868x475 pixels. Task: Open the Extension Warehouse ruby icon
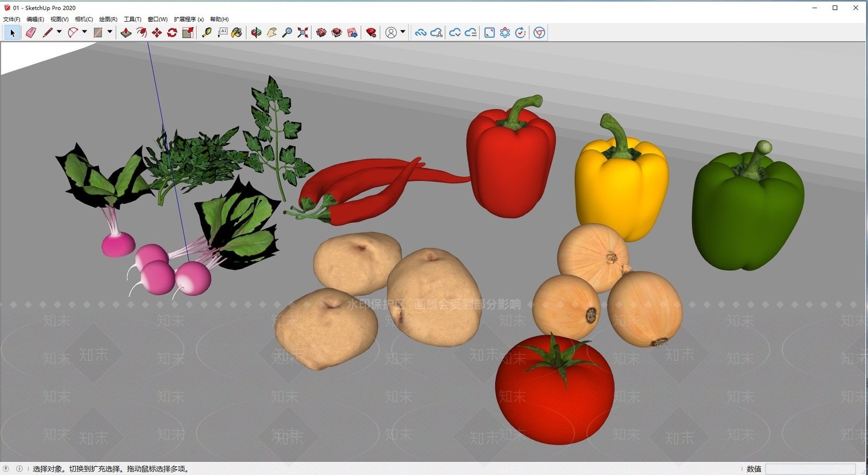pyautogui.click(x=371, y=33)
